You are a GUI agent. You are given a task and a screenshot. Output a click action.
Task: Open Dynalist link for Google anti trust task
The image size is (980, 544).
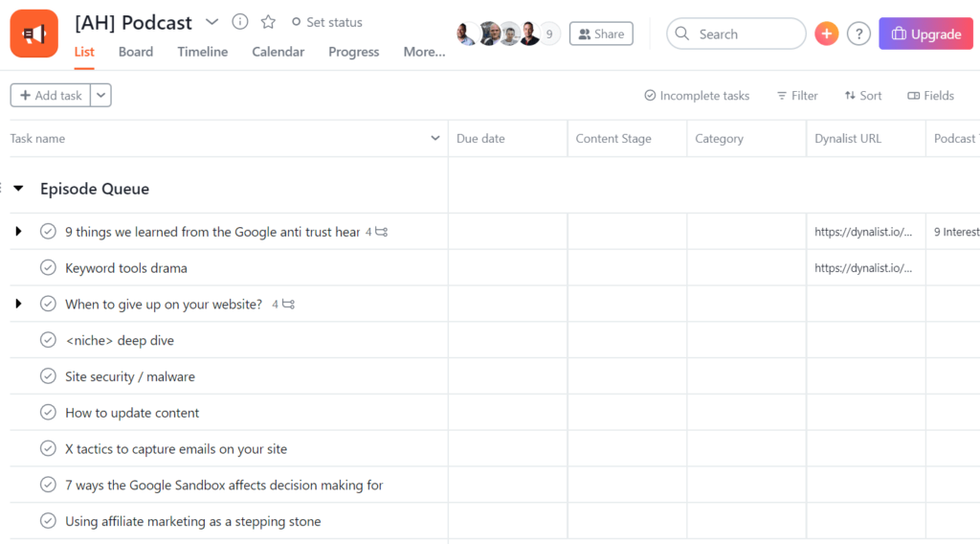tap(863, 232)
